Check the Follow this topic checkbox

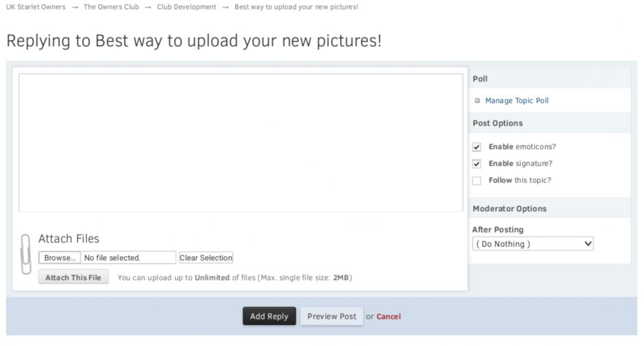[477, 181]
